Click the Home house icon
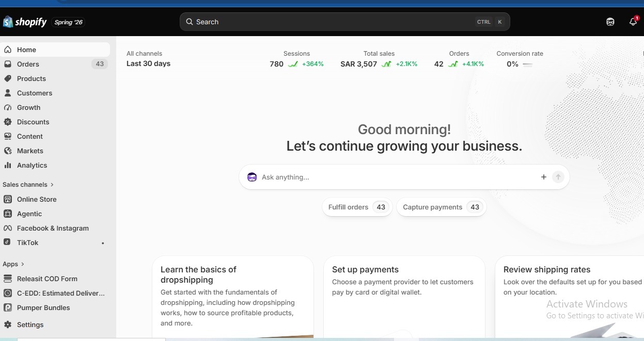 pos(8,50)
